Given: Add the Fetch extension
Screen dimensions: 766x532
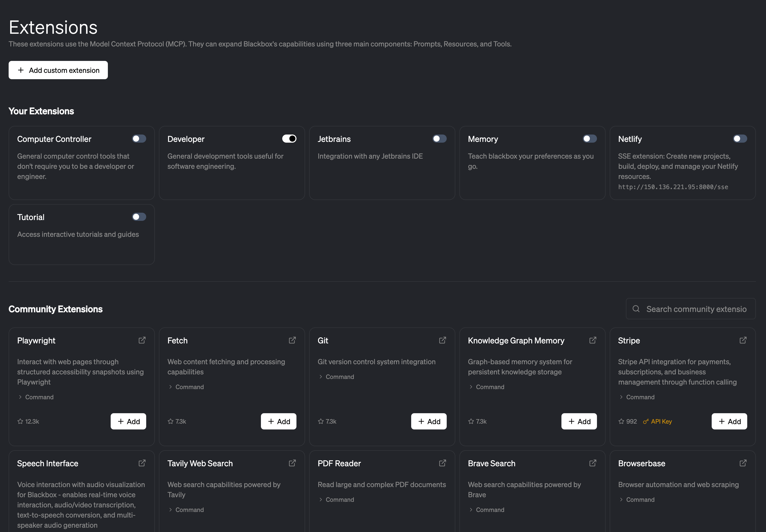Looking at the screenshot, I should coord(279,421).
